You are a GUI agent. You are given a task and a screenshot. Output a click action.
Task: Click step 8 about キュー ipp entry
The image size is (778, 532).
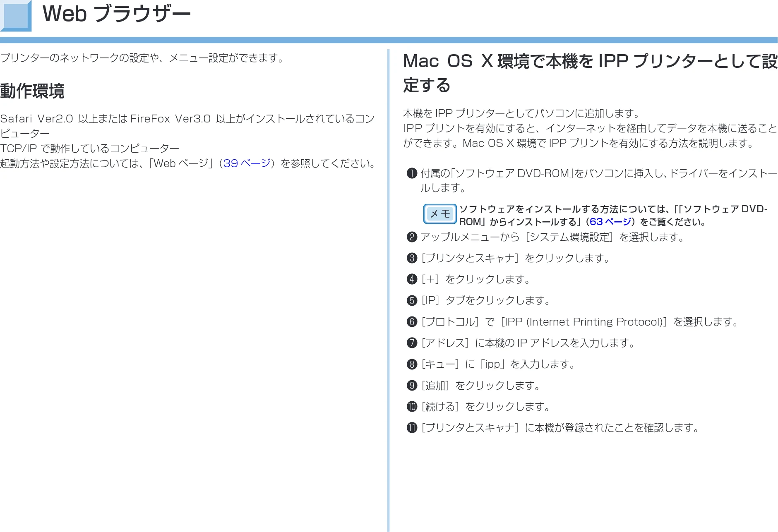pyautogui.click(x=491, y=364)
